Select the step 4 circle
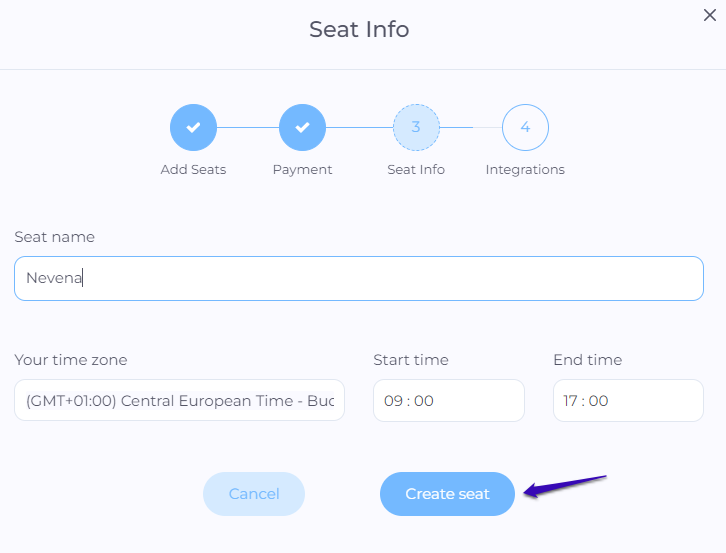 tap(525, 127)
